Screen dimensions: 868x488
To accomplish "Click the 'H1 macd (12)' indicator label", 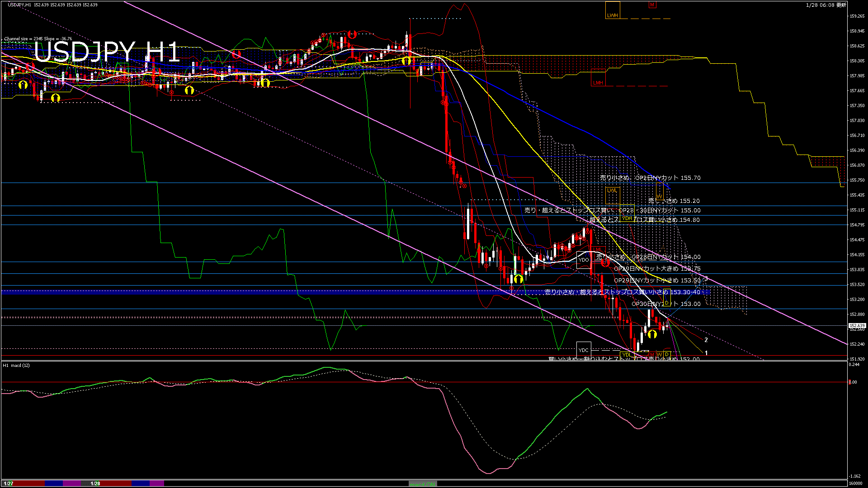I will 16,365.
